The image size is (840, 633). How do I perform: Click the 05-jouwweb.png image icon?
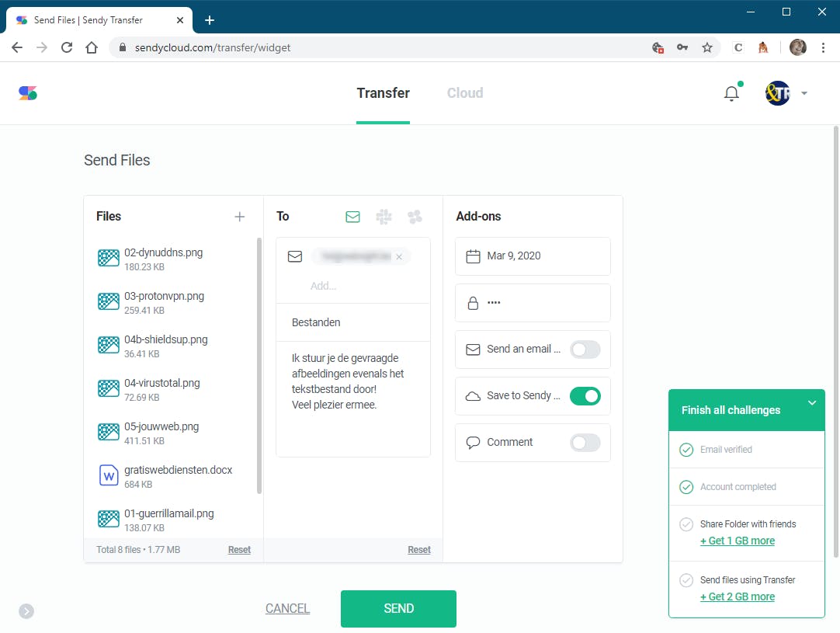coord(108,432)
